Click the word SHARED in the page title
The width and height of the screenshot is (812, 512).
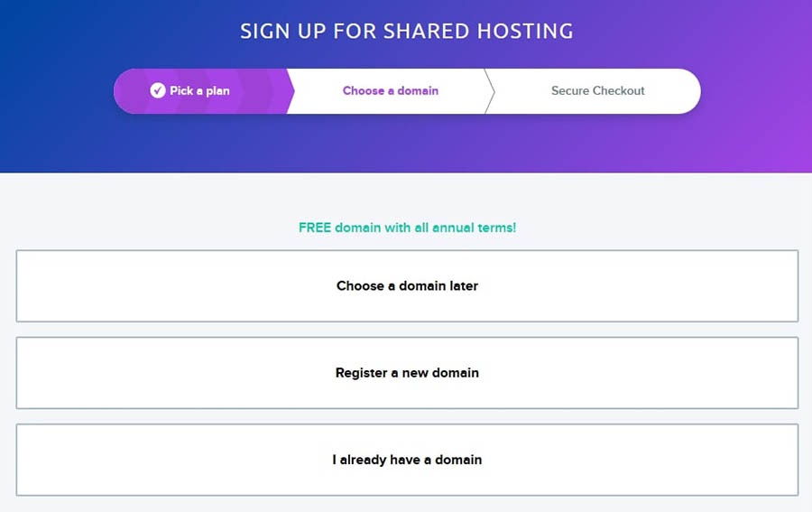click(x=426, y=31)
